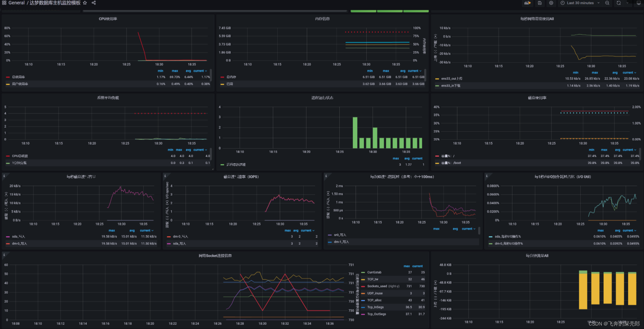644x329 pixels.
Task: Change color of TCP_alloc legend swatch
Action: [363, 300]
